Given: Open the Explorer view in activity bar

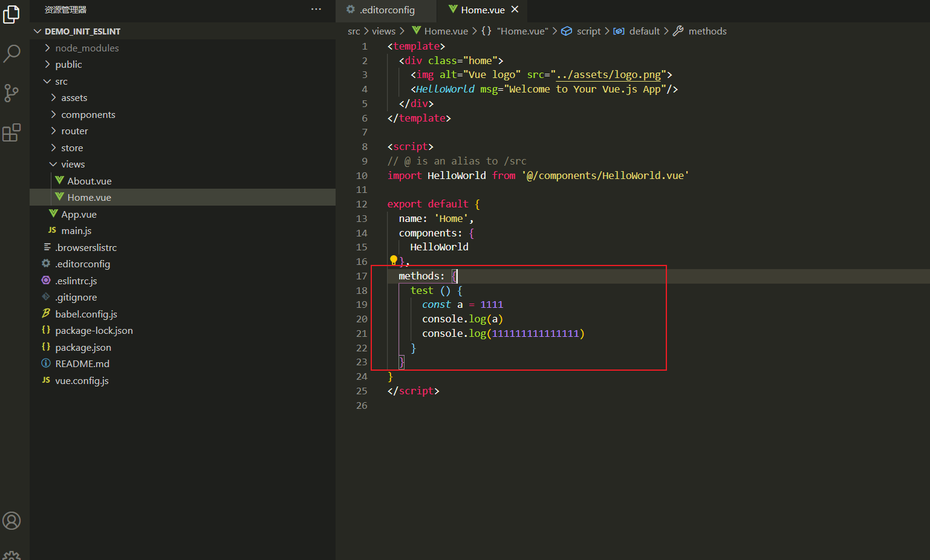Looking at the screenshot, I should 11,15.
